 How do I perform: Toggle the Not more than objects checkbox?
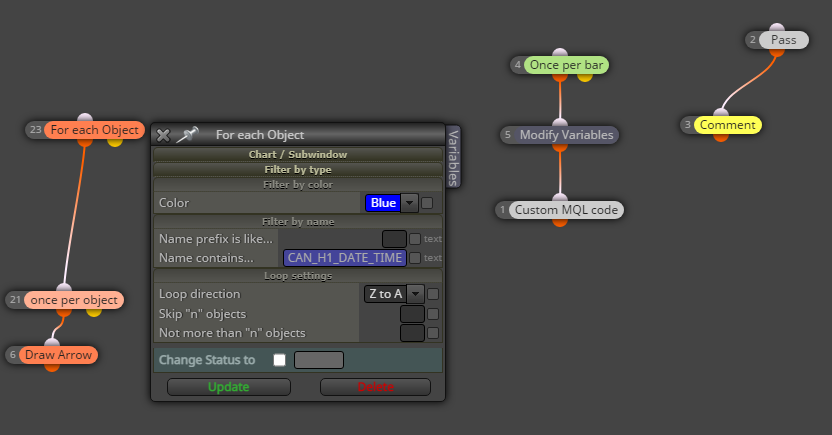tap(433, 333)
